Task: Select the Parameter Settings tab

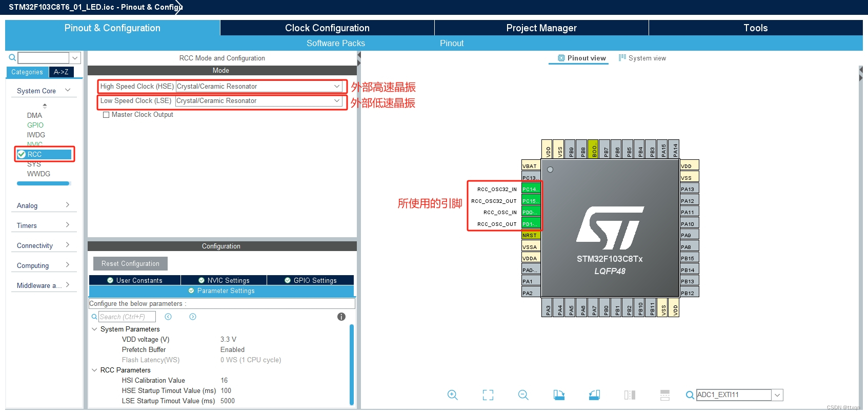Action: pyautogui.click(x=221, y=291)
